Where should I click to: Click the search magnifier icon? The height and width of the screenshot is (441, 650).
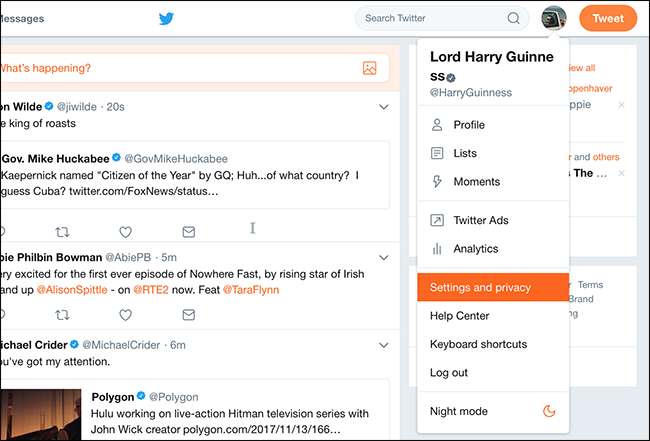pyautogui.click(x=514, y=18)
